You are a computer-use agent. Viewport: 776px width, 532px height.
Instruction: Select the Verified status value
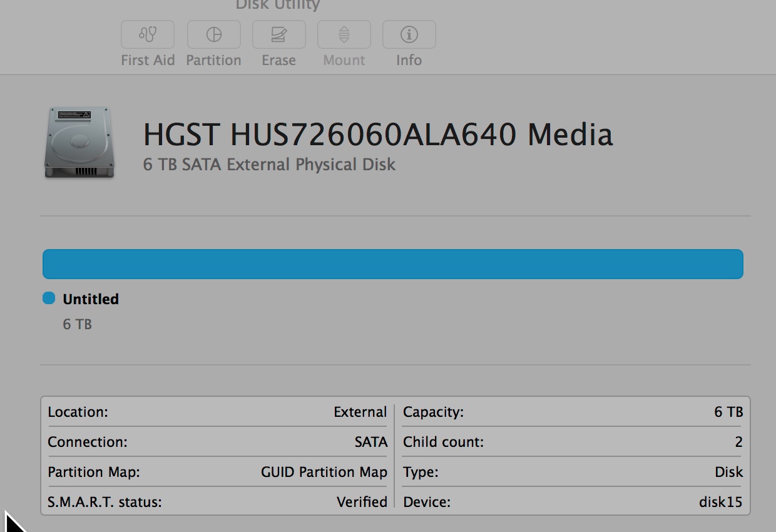pyautogui.click(x=362, y=502)
